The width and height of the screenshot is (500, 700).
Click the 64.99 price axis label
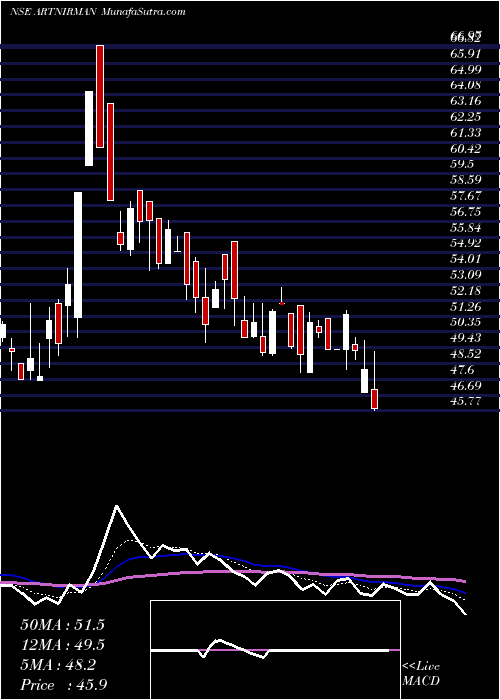467,70
